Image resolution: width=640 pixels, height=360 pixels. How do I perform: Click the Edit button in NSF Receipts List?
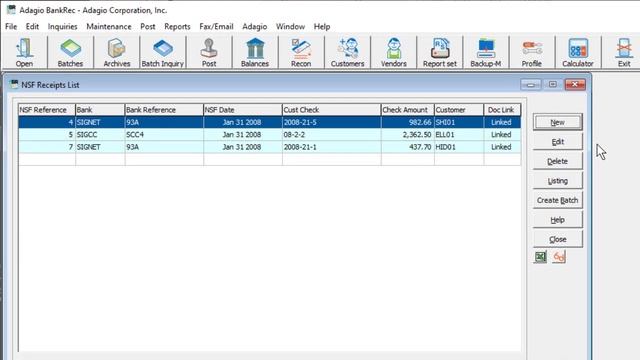(558, 142)
